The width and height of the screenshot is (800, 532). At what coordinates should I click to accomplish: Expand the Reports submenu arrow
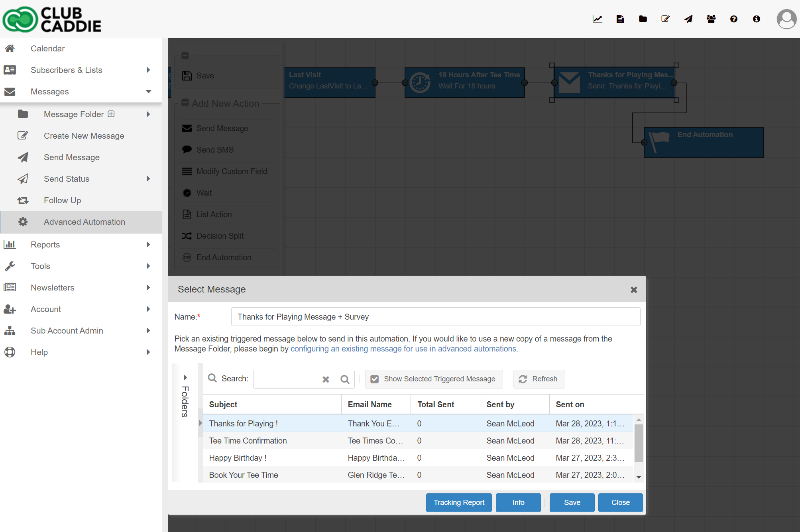click(148, 245)
